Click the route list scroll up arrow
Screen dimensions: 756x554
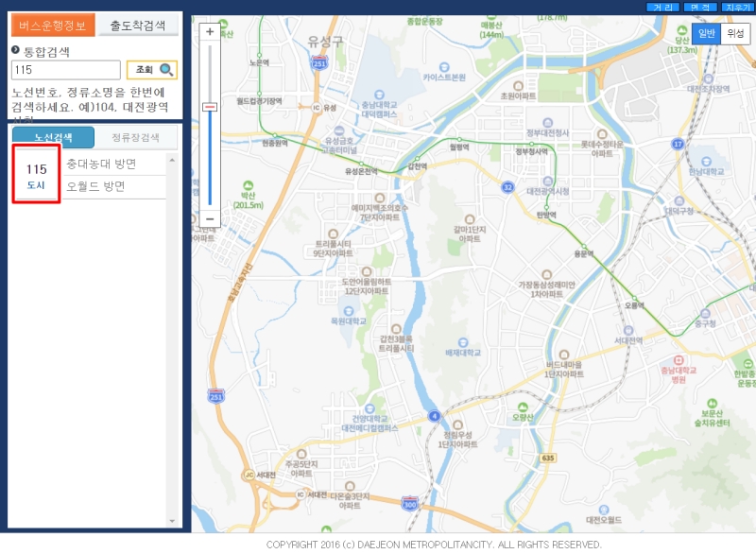click(x=172, y=160)
